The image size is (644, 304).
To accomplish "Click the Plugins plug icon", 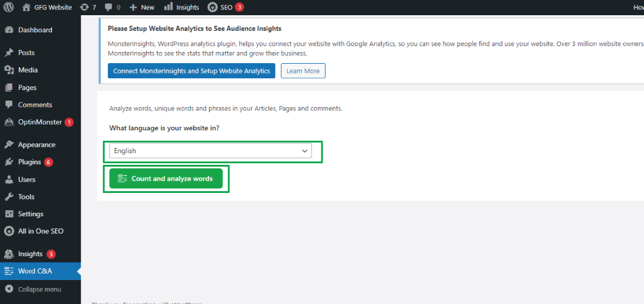I will (9, 162).
